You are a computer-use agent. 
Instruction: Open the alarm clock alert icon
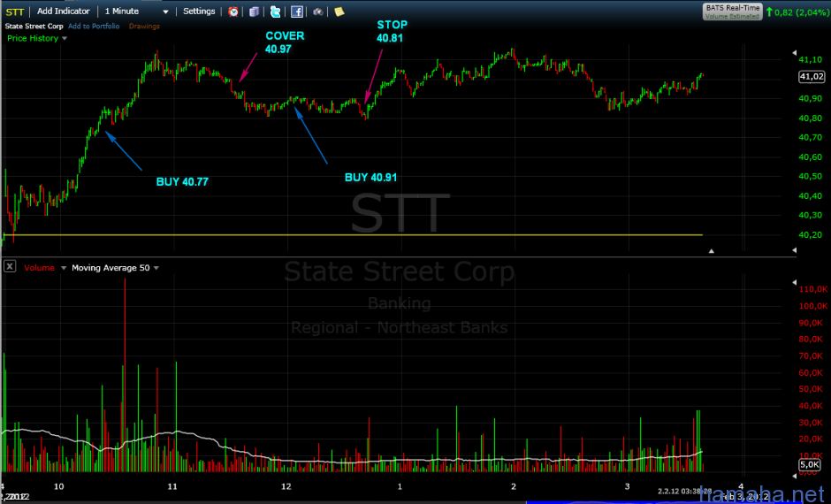pyautogui.click(x=233, y=11)
